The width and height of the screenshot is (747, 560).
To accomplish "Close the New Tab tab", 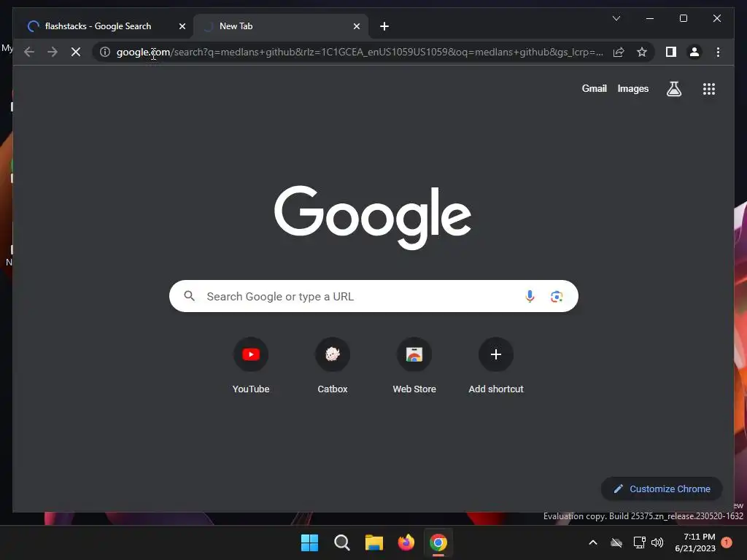I will tap(356, 26).
